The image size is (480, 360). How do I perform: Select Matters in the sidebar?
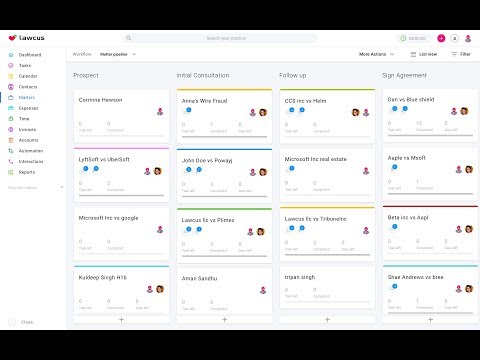27,98
